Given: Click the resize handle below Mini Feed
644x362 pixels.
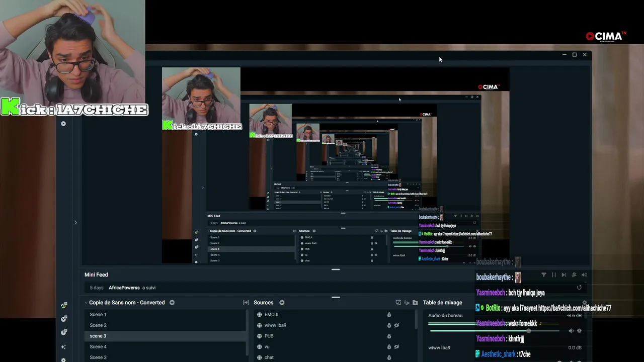Looking at the screenshot, I should pyautogui.click(x=336, y=297).
